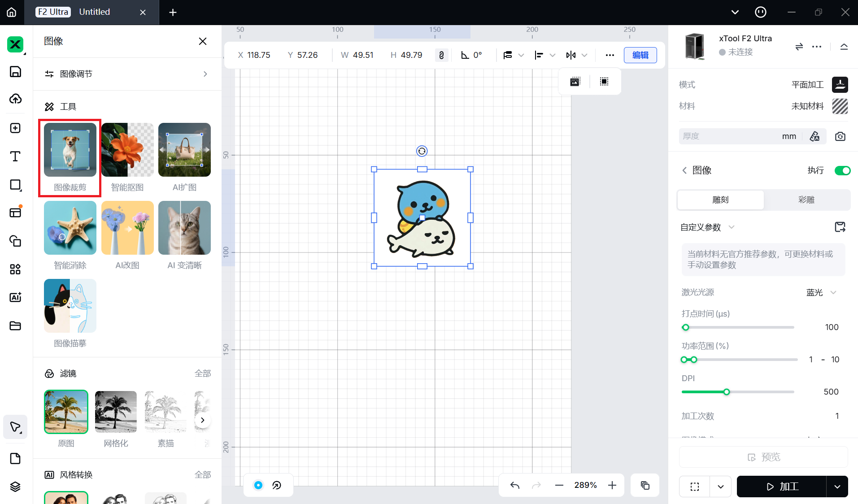This screenshot has width=858, height=504.
Task: Open the AI image generation sidebar icon
Action: pos(15,297)
